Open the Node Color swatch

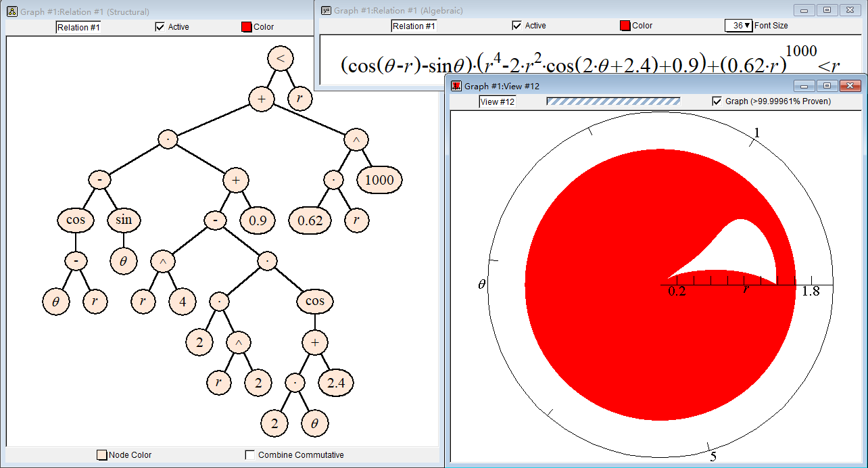(102, 455)
